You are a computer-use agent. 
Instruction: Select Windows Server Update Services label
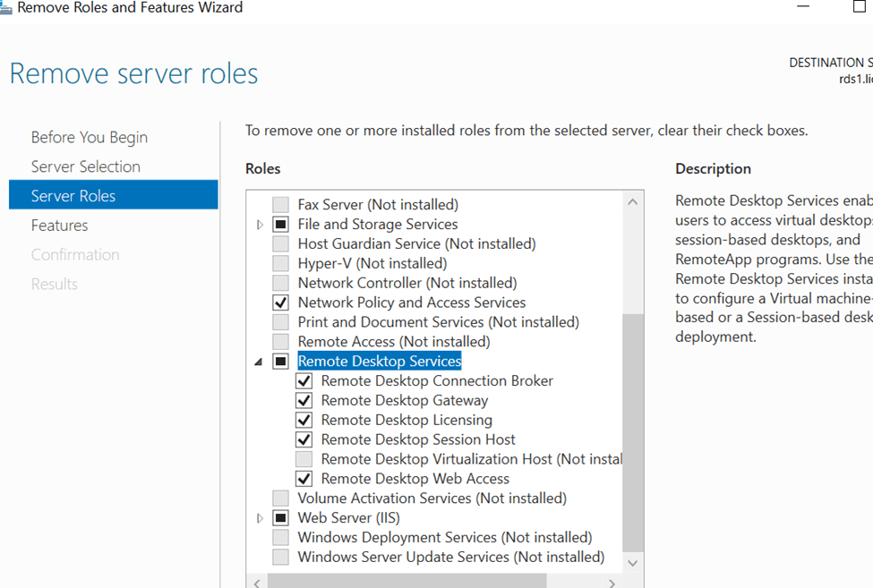point(451,557)
